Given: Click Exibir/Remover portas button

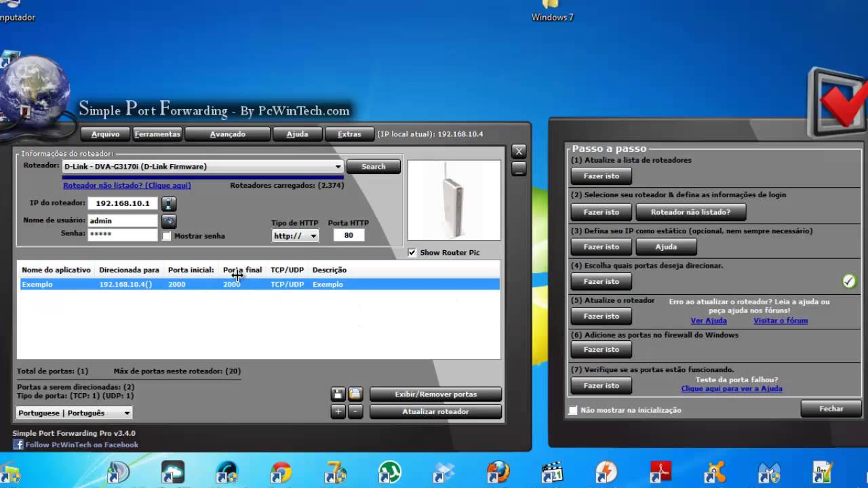Looking at the screenshot, I should (x=435, y=394).
